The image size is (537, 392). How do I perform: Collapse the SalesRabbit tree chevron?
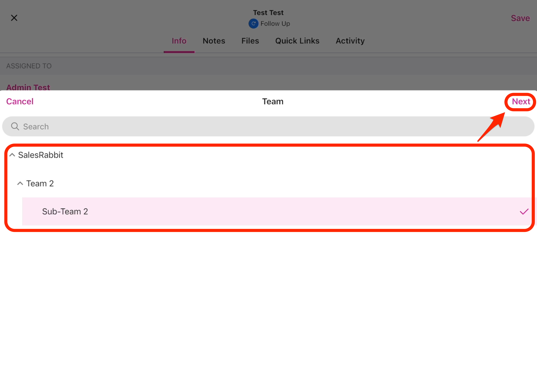coord(12,155)
